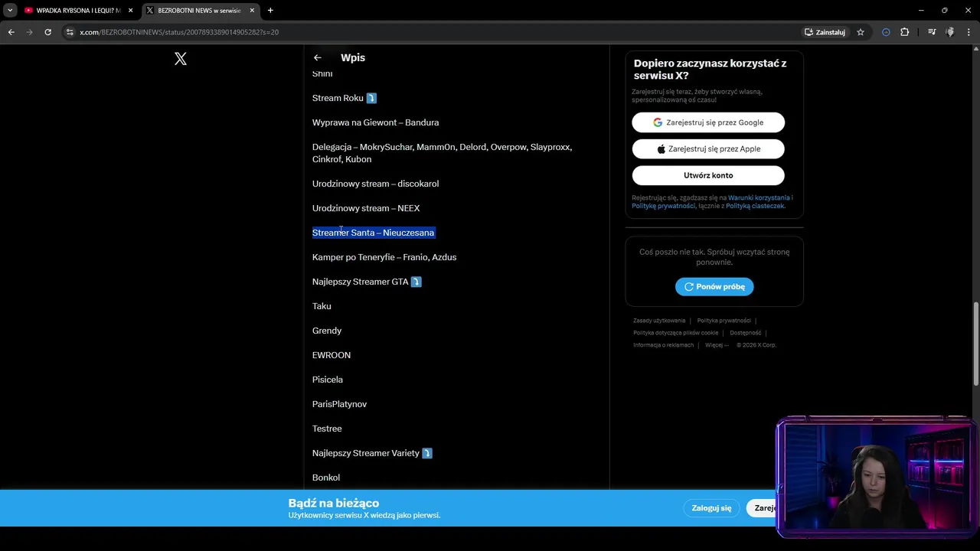Expand Więcej footer menu
This screenshot has width=980, height=551.
[x=717, y=345]
